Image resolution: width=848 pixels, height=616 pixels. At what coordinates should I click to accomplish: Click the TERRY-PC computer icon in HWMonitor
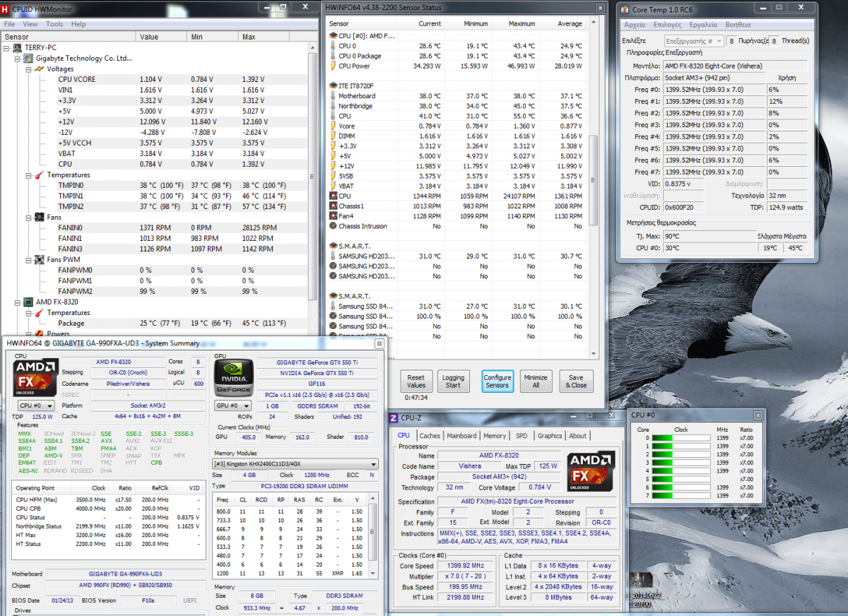18,48
